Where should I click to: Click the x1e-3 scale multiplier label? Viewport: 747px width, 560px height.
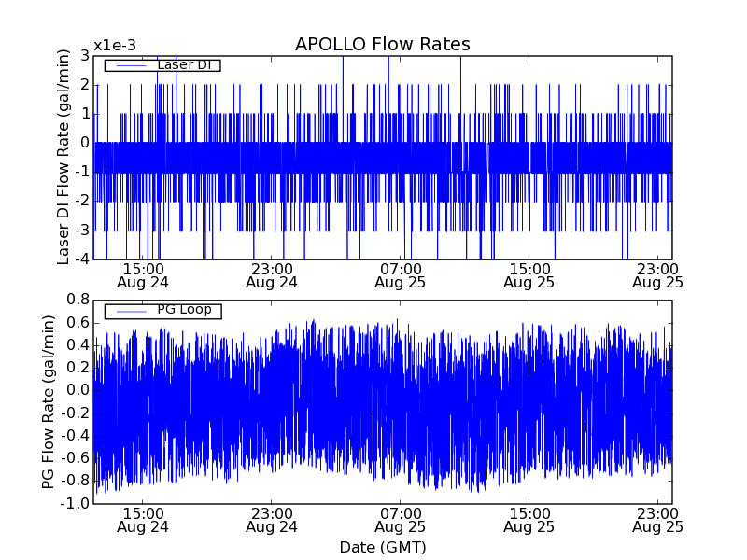tap(114, 46)
